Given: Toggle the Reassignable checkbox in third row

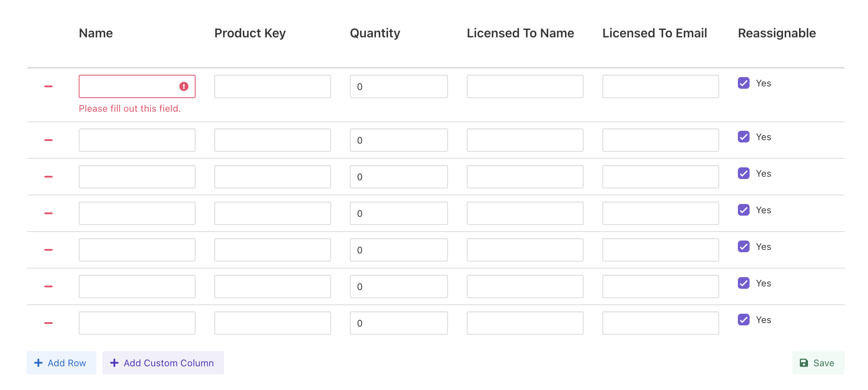Looking at the screenshot, I should pyautogui.click(x=743, y=174).
